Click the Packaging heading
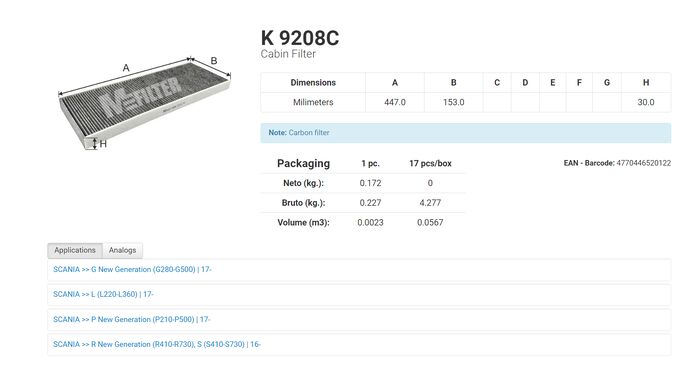This screenshot has height=380, width=700. pyautogui.click(x=304, y=163)
